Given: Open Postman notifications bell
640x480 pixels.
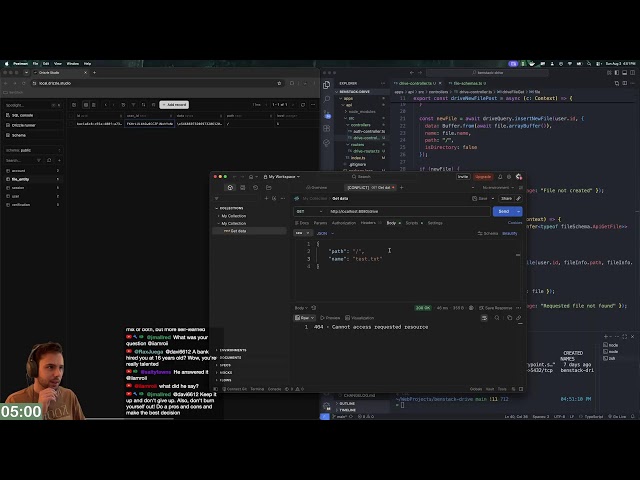Looking at the screenshot, I should (x=500, y=177).
